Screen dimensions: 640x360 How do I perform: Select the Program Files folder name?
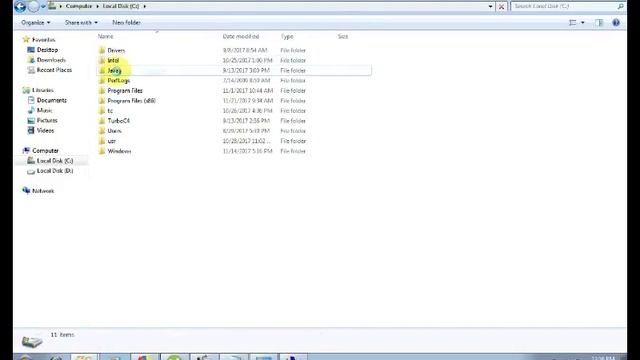tap(125, 91)
